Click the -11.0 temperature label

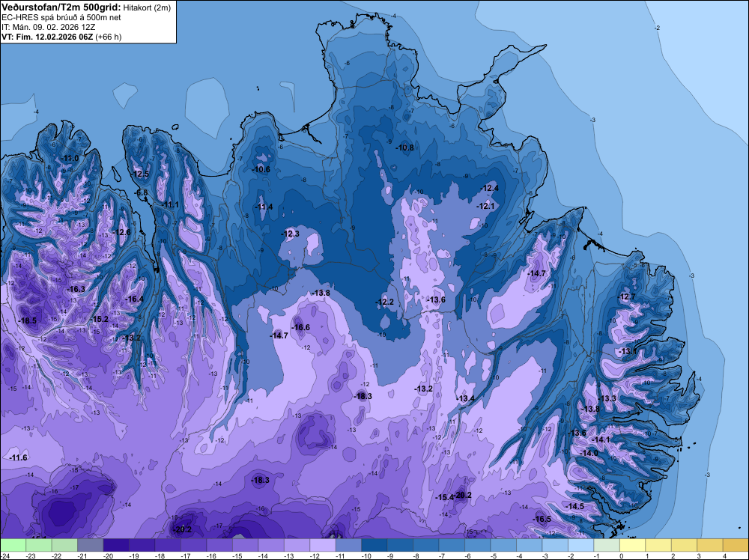[70, 158]
